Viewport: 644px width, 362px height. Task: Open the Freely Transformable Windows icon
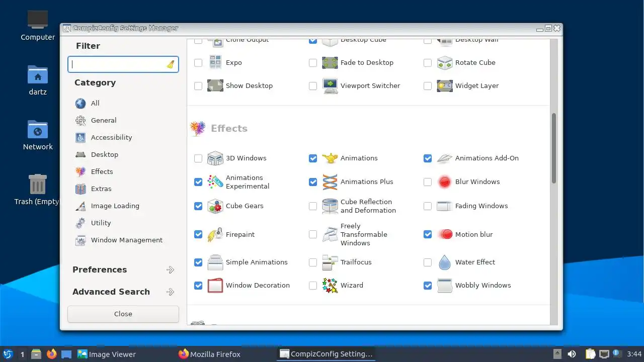tap(330, 235)
